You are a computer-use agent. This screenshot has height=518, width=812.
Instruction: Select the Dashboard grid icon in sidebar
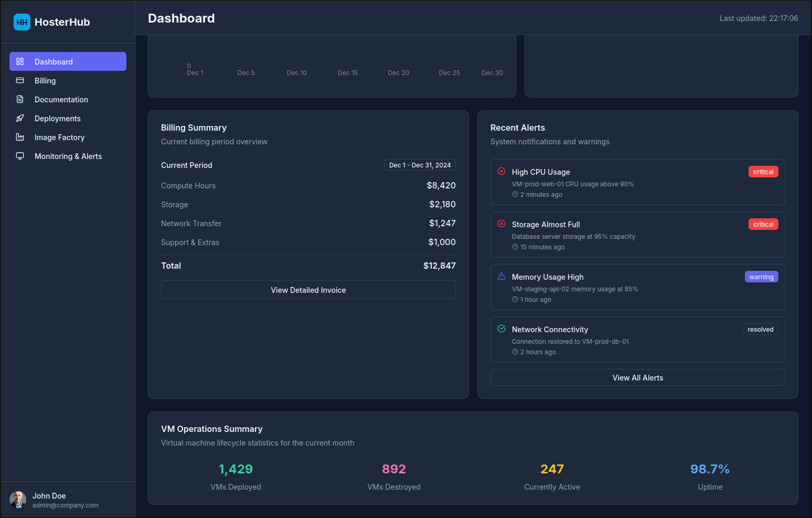[x=20, y=61]
